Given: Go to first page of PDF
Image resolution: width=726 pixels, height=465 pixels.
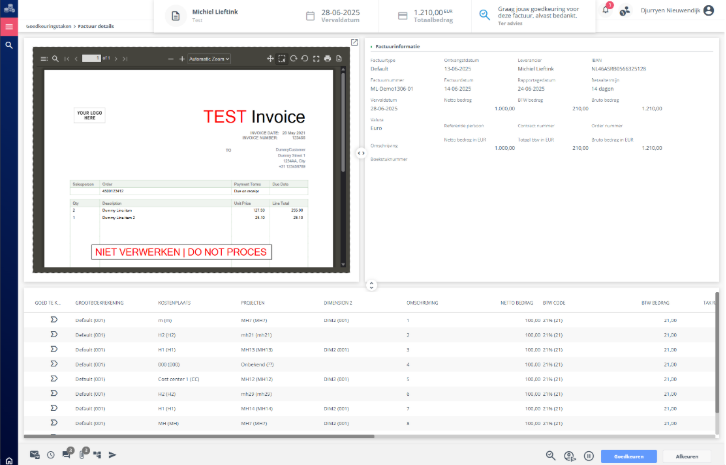Looking at the screenshot, I should [x=67, y=59].
